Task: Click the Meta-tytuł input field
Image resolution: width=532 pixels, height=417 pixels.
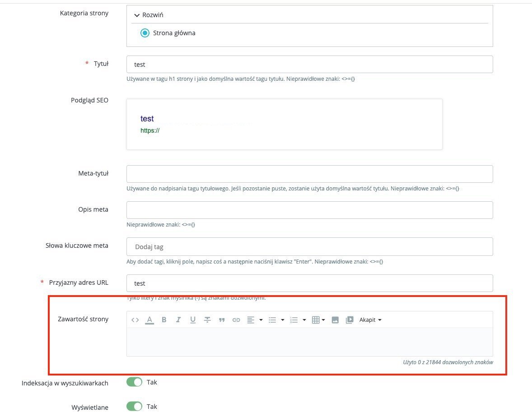Action: (x=309, y=174)
